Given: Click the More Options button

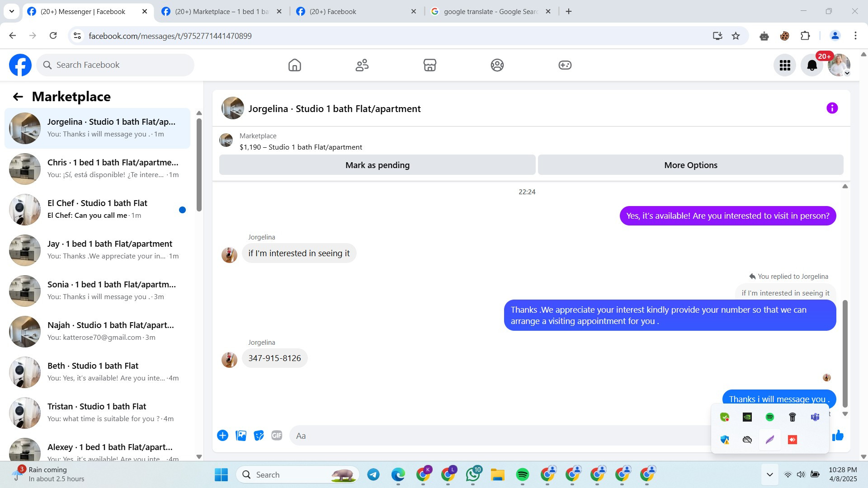Looking at the screenshot, I should (x=690, y=165).
